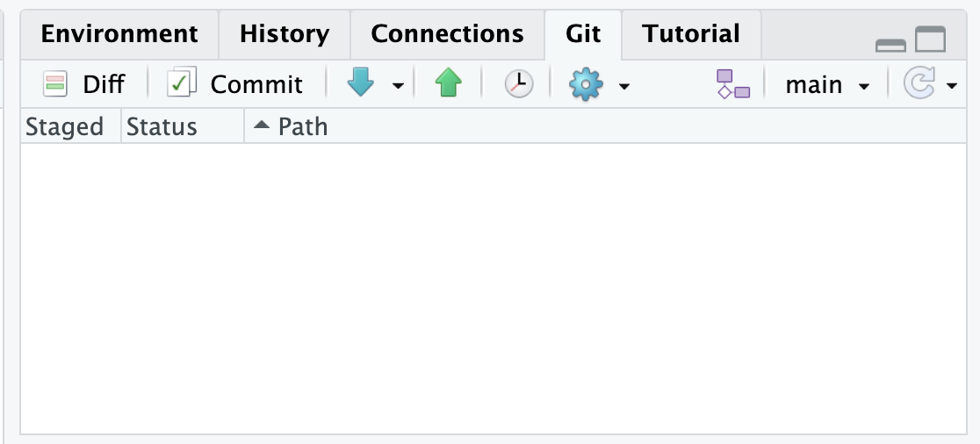980x444 pixels.
Task: Click the Status column header
Action: click(x=162, y=127)
